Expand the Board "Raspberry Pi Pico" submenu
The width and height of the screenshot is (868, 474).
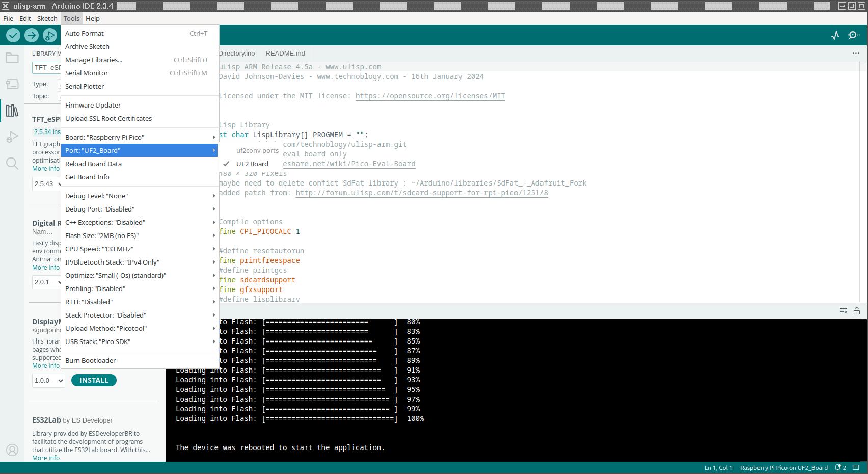click(140, 137)
